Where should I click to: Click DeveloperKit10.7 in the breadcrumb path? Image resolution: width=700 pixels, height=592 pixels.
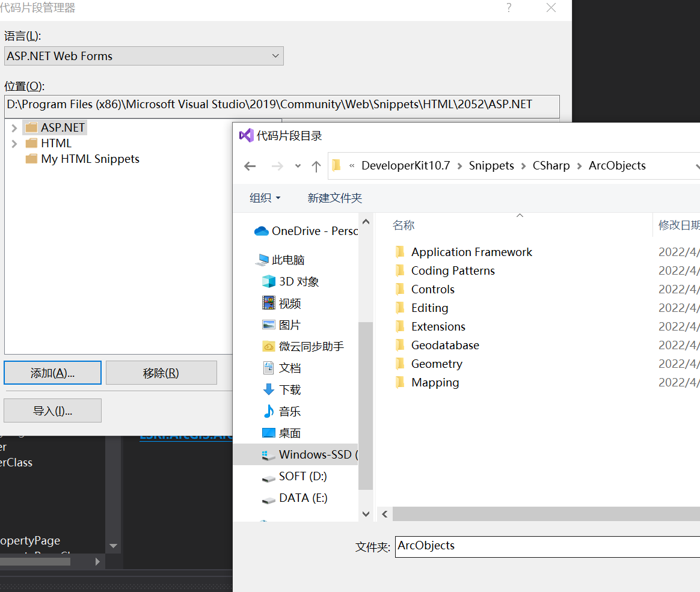[x=406, y=166]
